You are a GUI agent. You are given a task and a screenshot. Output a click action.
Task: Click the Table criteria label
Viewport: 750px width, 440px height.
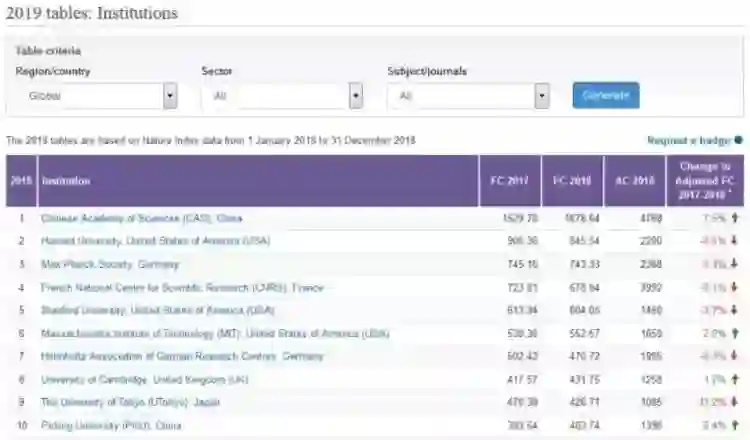point(48,51)
